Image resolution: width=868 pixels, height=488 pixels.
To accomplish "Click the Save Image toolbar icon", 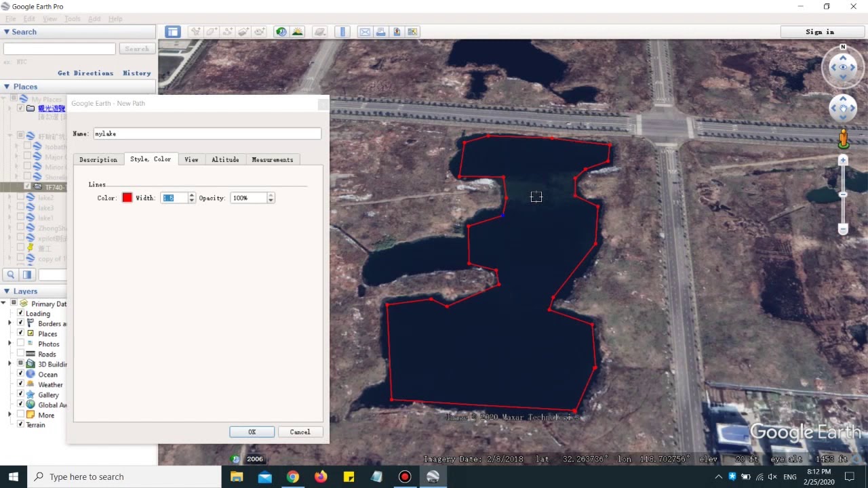I will pyautogui.click(x=397, y=32).
